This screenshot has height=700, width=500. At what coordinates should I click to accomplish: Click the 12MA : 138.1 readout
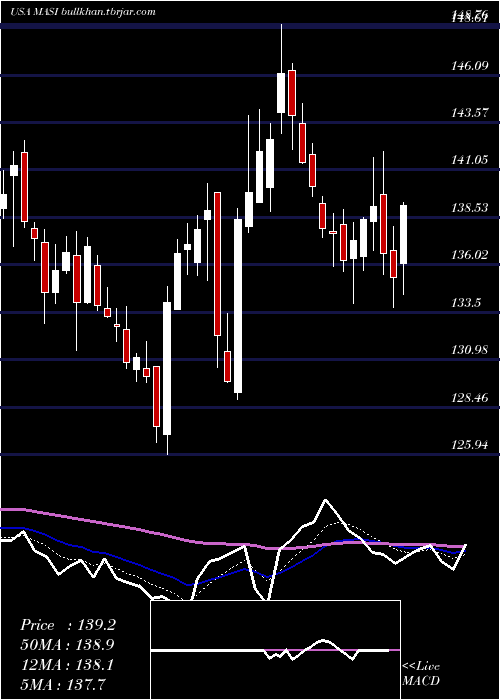[67, 665]
